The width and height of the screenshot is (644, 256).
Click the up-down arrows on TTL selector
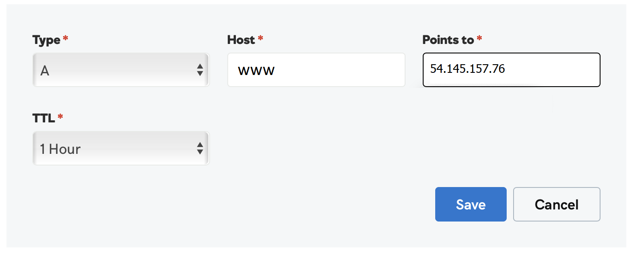click(x=200, y=149)
